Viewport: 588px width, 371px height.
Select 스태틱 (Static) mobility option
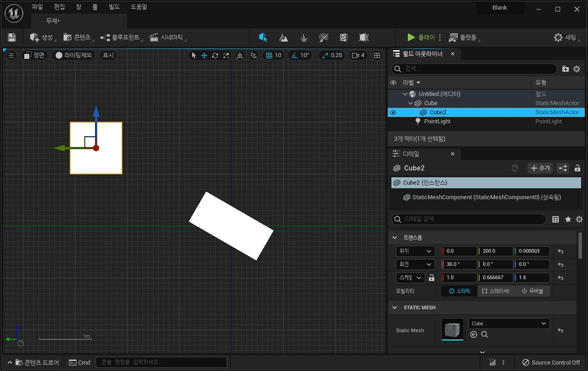click(460, 291)
